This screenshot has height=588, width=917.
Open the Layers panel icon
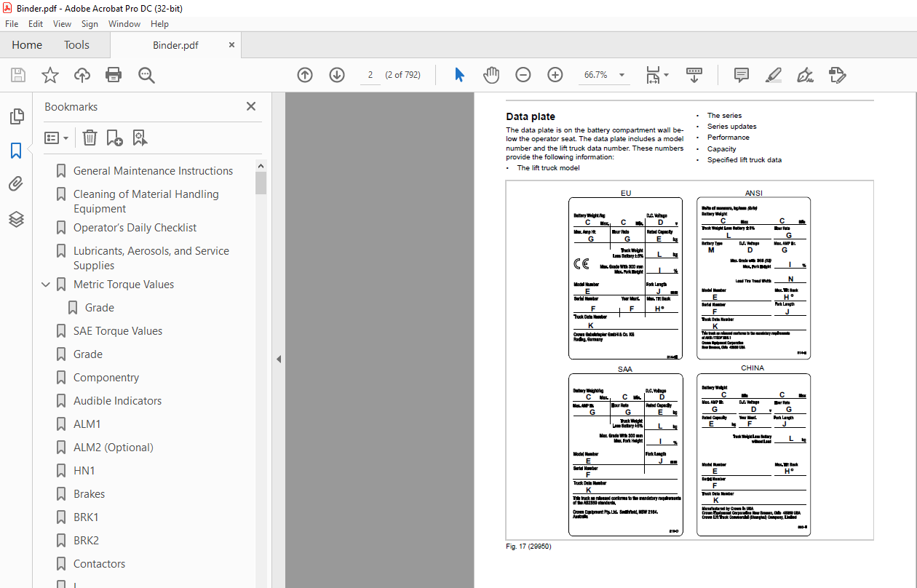pos(16,219)
